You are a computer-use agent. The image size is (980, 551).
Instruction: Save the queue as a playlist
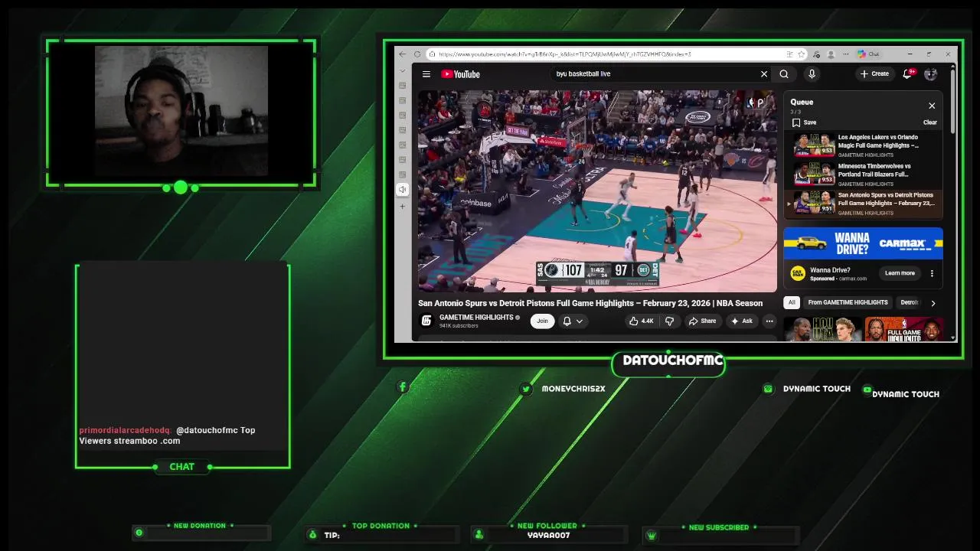[804, 122]
